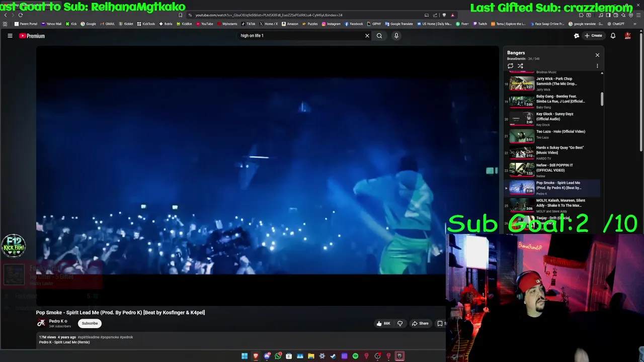Open the Bangers playlist title
The width and height of the screenshot is (644, 362).
pyautogui.click(x=516, y=53)
